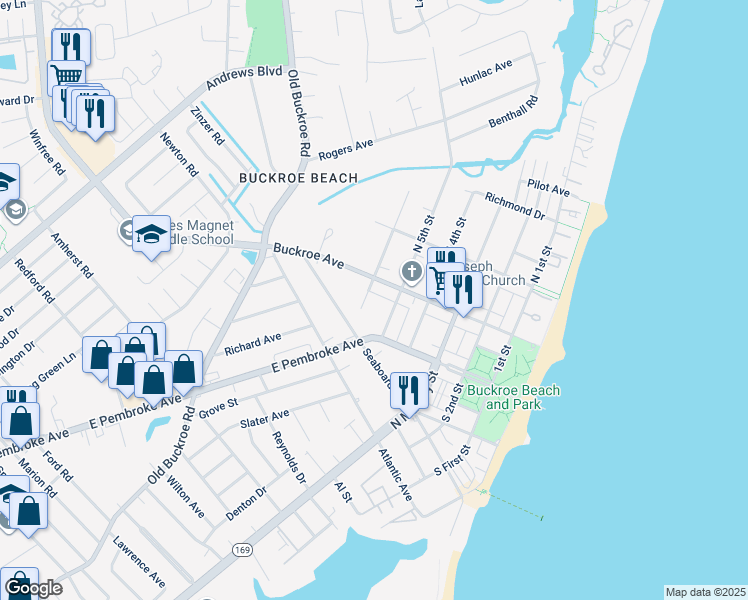Image resolution: width=748 pixels, height=600 pixels.
Task: Click the Lawrence Ave street label
Action: coord(139,561)
